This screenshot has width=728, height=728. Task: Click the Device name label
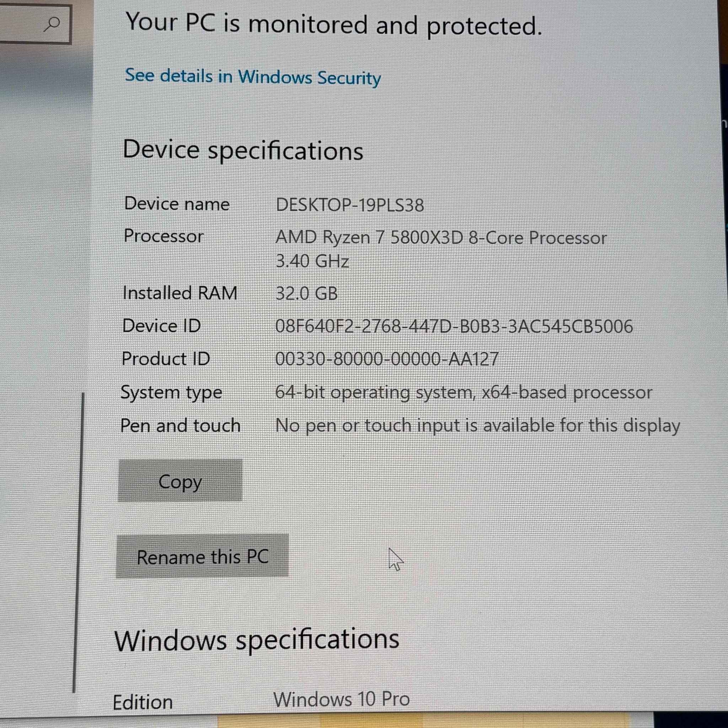pyautogui.click(x=177, y=204)
